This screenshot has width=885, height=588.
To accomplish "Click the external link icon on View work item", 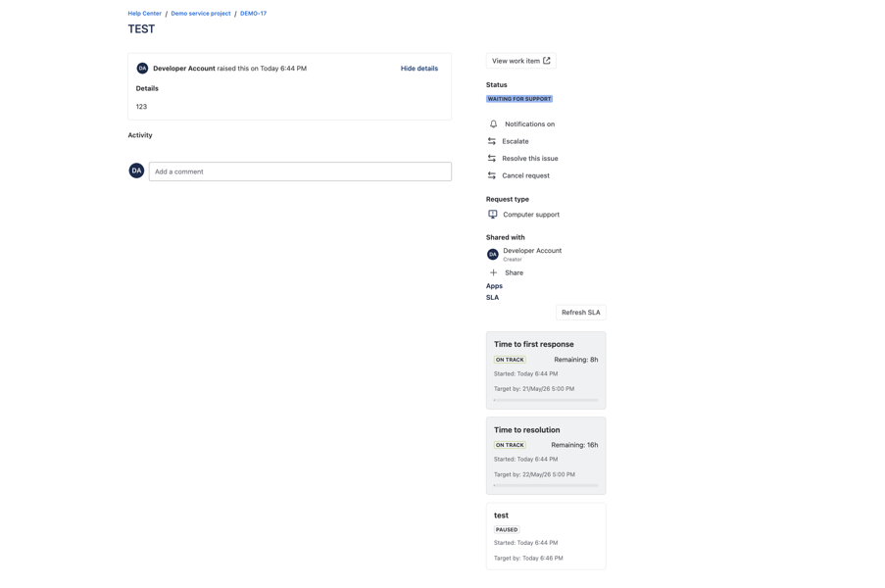I will click(546, 61).
